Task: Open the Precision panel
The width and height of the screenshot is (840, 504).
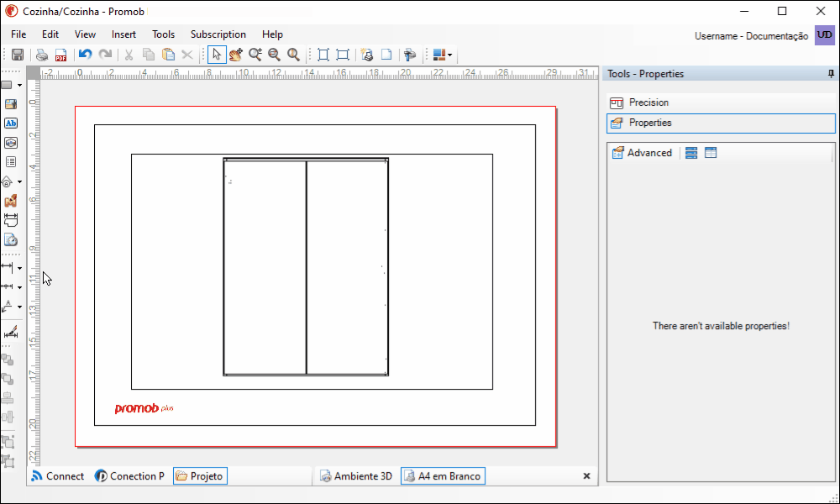Action: click(x=721, y=102)
